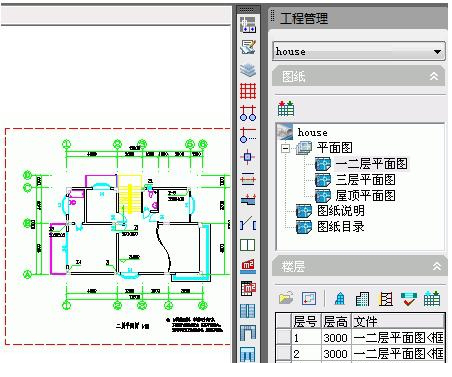Click the red m² room area tool
The width and height of the screenshot is (452, 377).
[x=248, y=267]
